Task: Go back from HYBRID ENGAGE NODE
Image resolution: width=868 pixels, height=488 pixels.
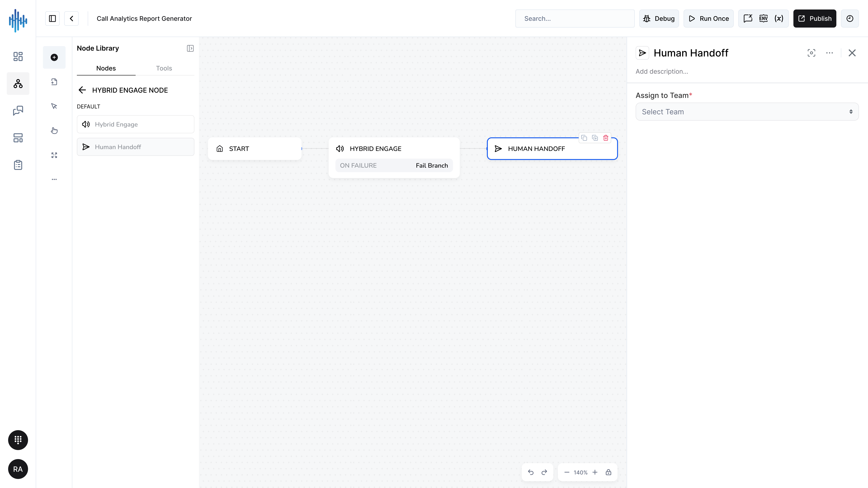Action: pyautogui.click(x=82, y=90)
